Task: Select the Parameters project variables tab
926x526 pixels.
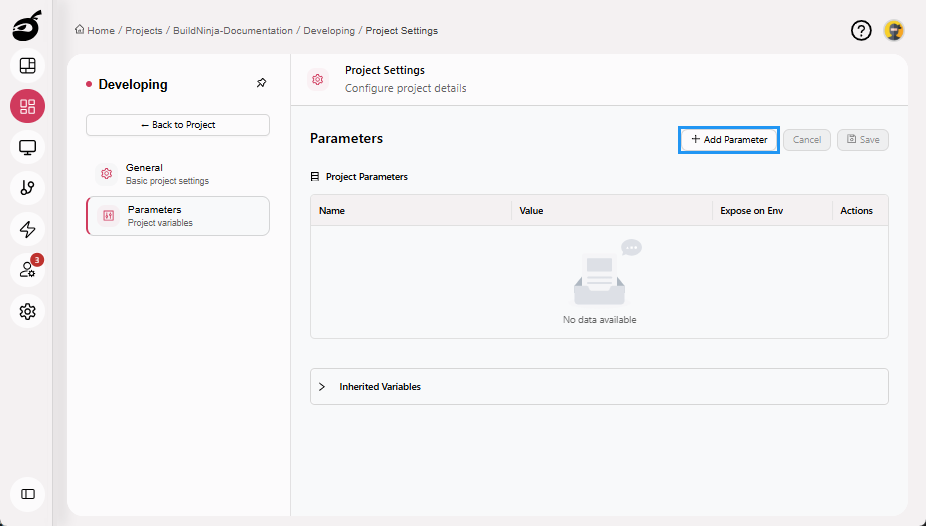Action: pyautogui.click(x=178, y=216)
